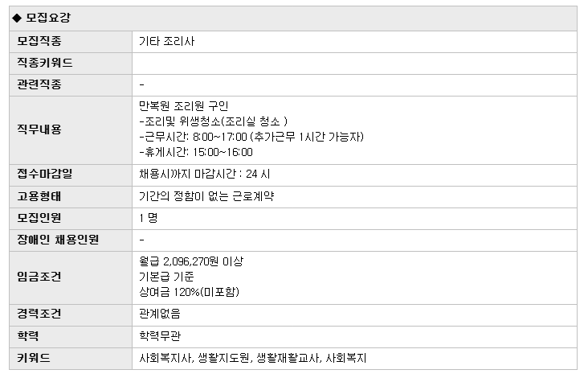Click the 근무시간 8:00~17:00 text line
588x378 pixels.
coord(251,137)
